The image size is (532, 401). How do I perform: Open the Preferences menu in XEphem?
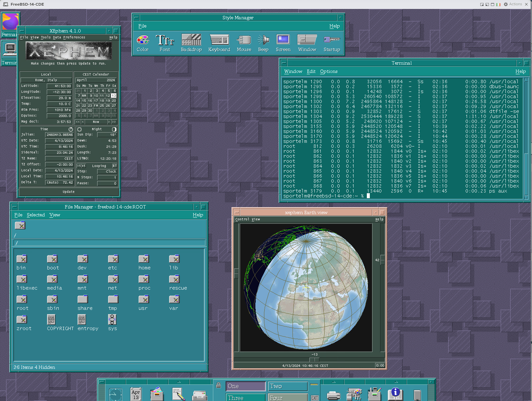pyautogui.click(x=74, y=37)
